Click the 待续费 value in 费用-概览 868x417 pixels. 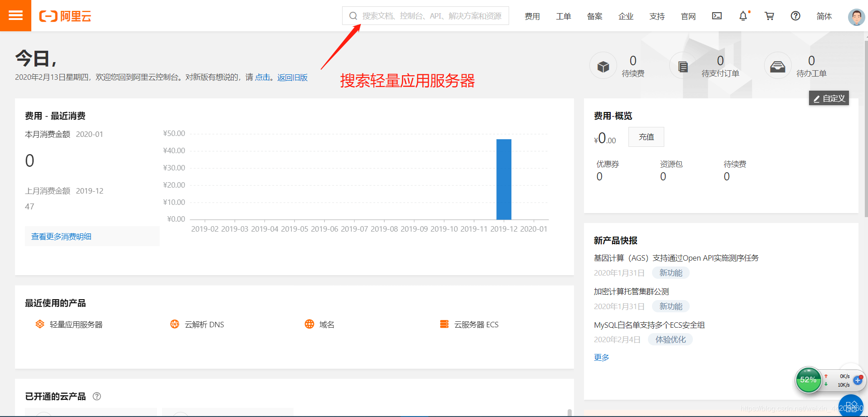point(726,177)
